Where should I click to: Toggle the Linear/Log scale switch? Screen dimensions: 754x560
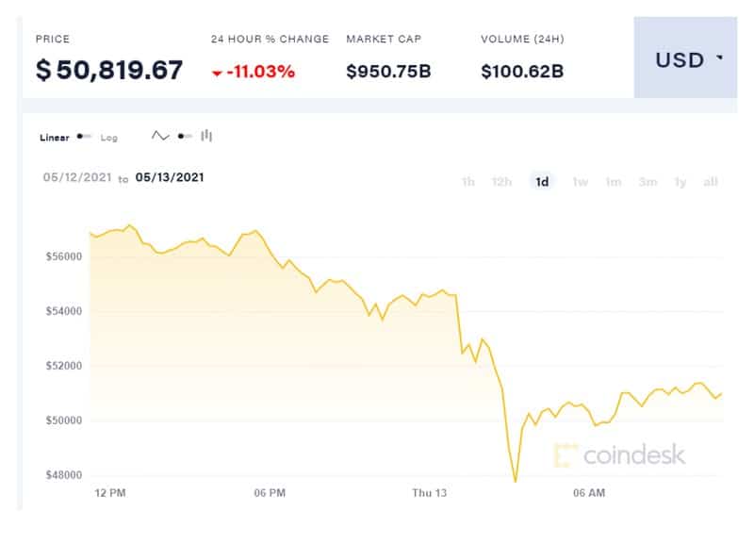pyautogui.click(x=84, y=137)
